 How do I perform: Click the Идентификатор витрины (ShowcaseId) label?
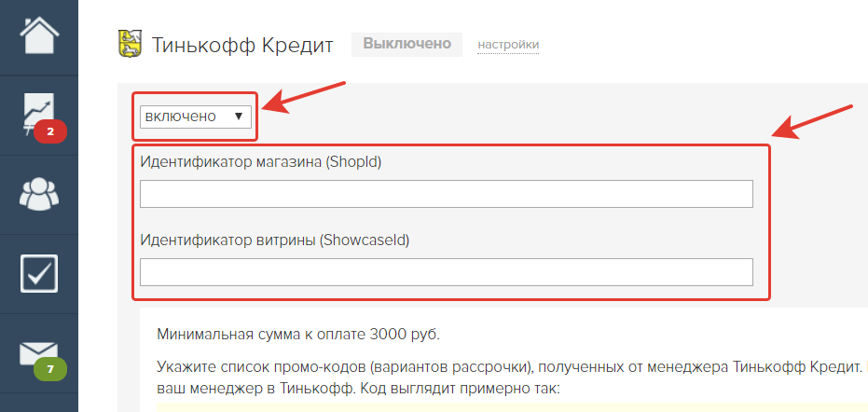click(x=274, y=240)
